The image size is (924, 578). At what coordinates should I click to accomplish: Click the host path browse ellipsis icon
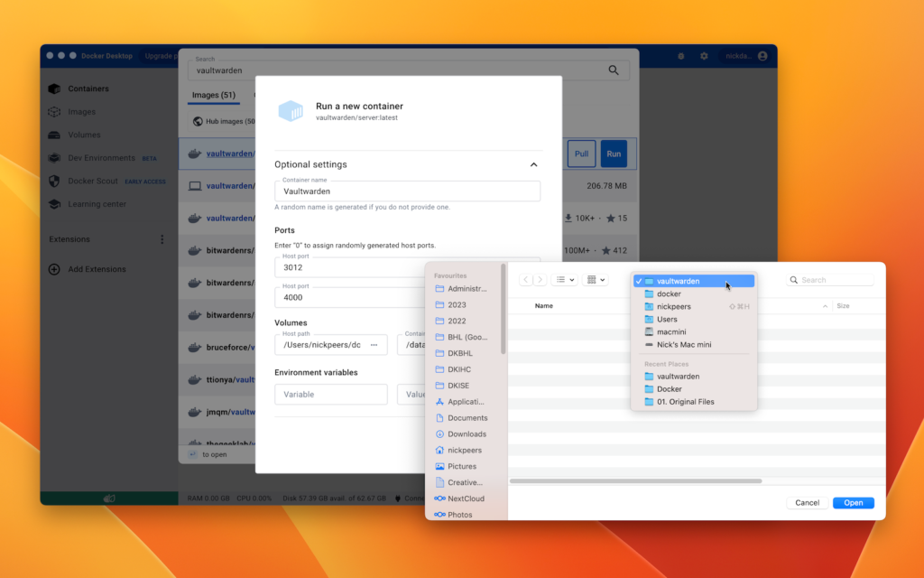(x=374, y=345)
